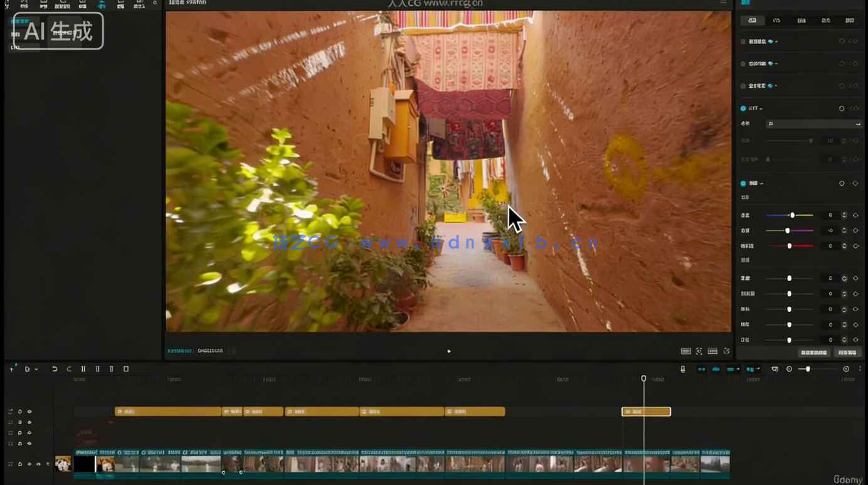Image resolution: width=868 pixels, height=485 pixels.
Task: Open the pointer tool dropdown arrow
Action: point(36,370)
